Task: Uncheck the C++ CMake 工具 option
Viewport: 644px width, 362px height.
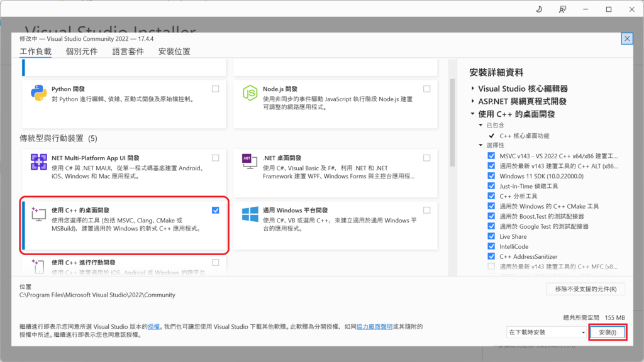Action: (491, 206)
